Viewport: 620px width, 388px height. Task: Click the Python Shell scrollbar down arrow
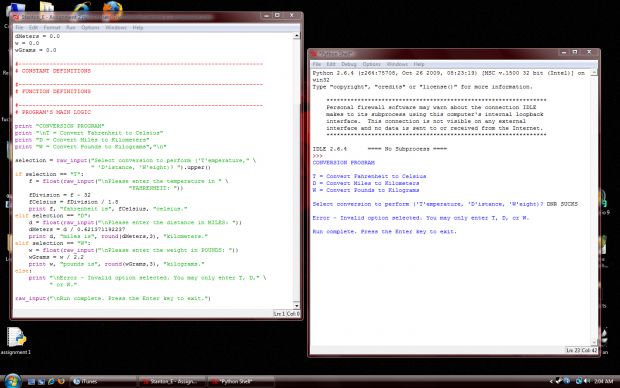(594, 342)
